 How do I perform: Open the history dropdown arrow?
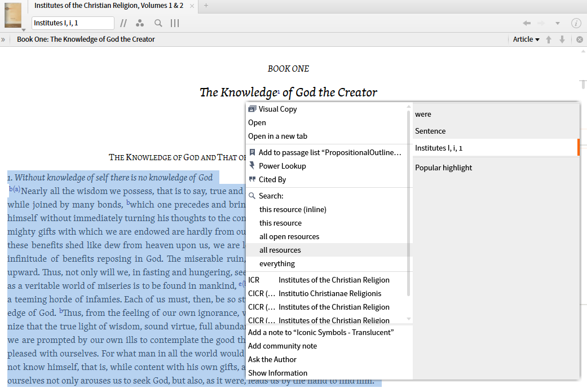pos(558,23)
